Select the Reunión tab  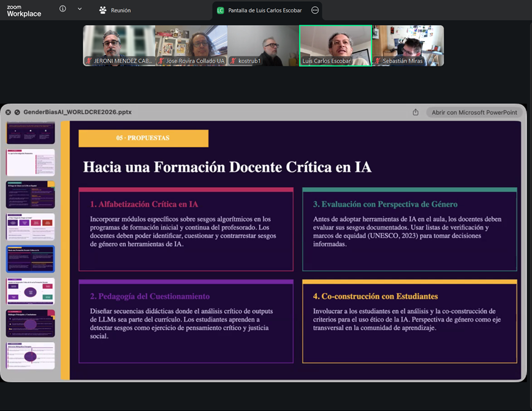(x=115, y=10)
